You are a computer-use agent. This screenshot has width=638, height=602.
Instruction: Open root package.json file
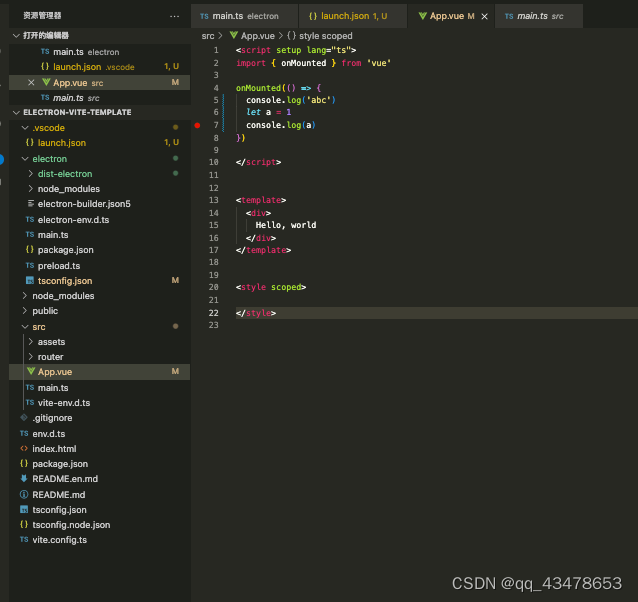[99, 464]
